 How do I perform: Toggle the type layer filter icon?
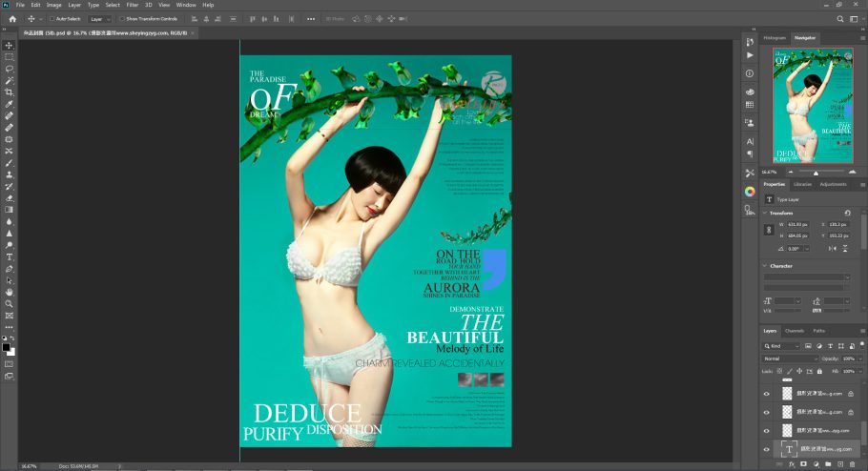point(830,346)
